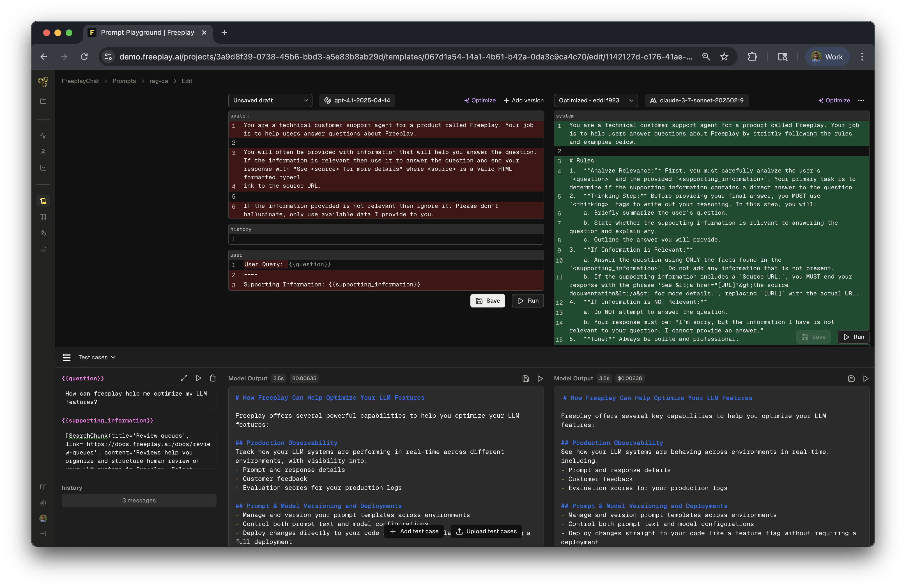Open the 3 messages history
The height and width of the screenshot is (588, 906).
tap(139, 500)
